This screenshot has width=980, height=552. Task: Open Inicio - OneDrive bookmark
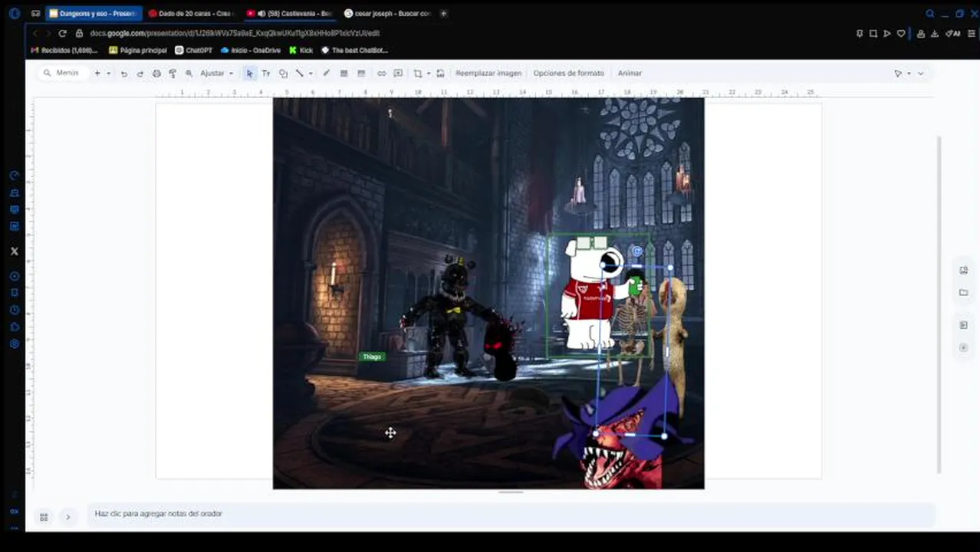pos(250,51)
